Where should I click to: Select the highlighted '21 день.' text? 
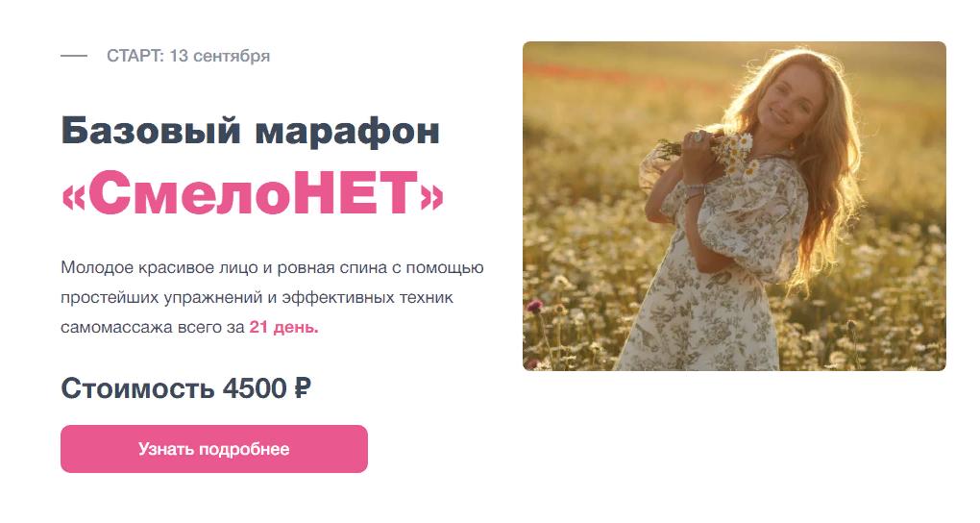coord(283,327)
